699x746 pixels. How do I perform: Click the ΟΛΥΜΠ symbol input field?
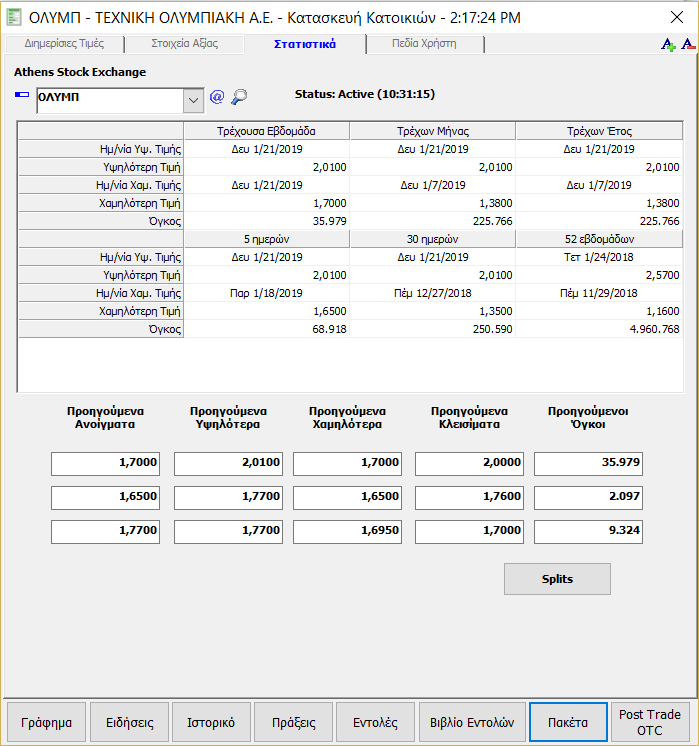pos(110,100)
